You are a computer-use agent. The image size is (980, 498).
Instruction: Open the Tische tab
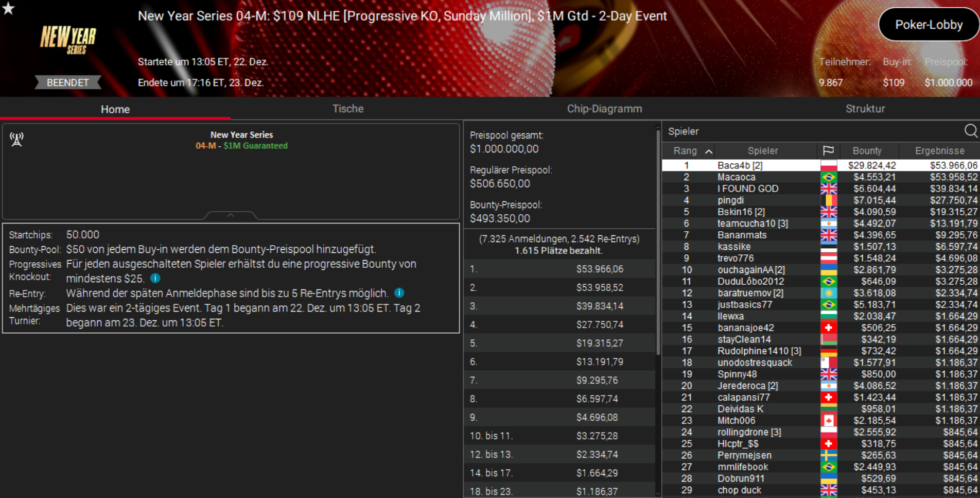(x=348, y=109)
